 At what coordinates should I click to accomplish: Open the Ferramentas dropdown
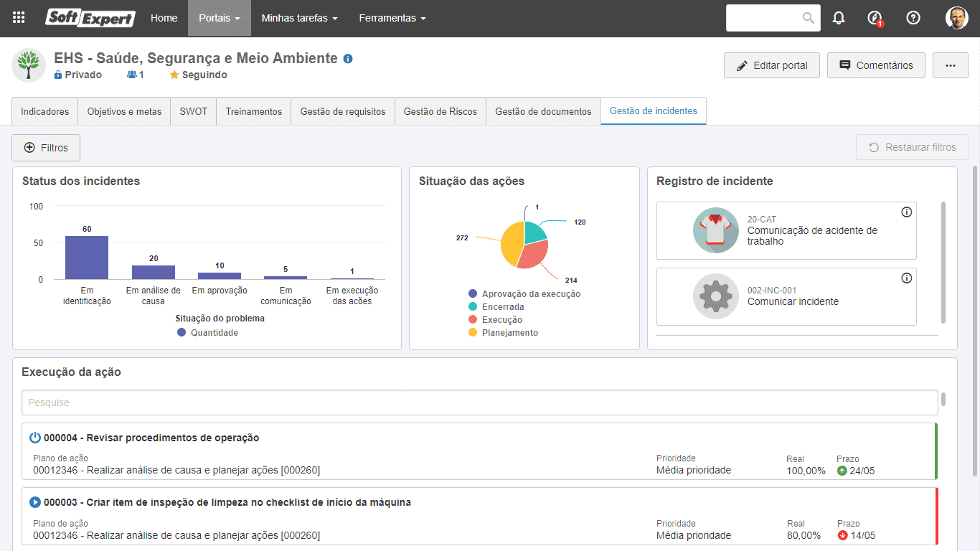pyautogui.click(x=392, y=18)
